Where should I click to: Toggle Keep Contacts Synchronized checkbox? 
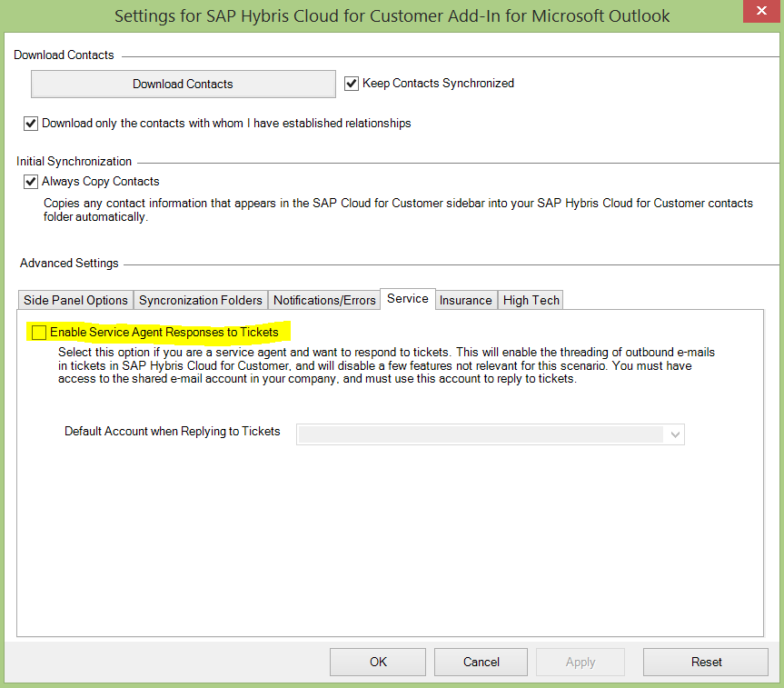coord(352,84)
